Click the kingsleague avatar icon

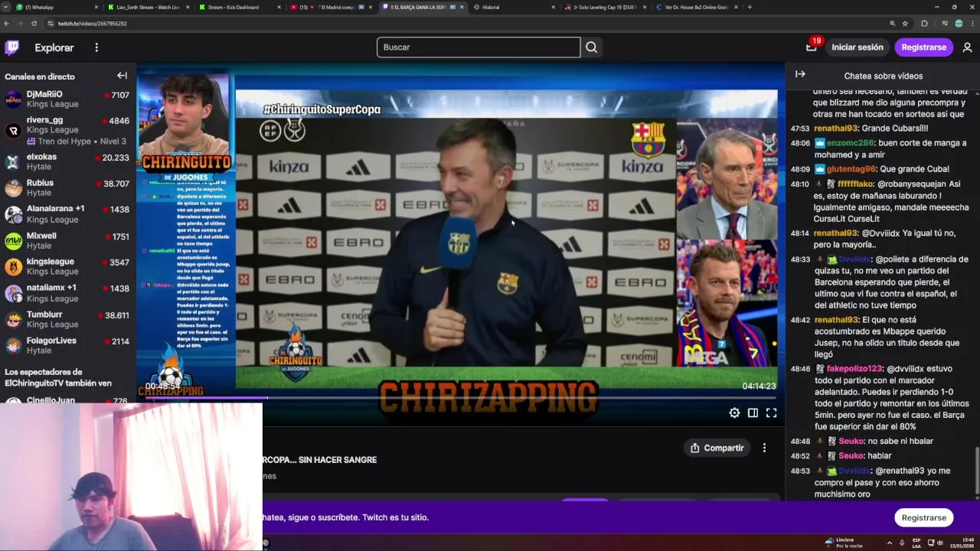tap(14, 267)
